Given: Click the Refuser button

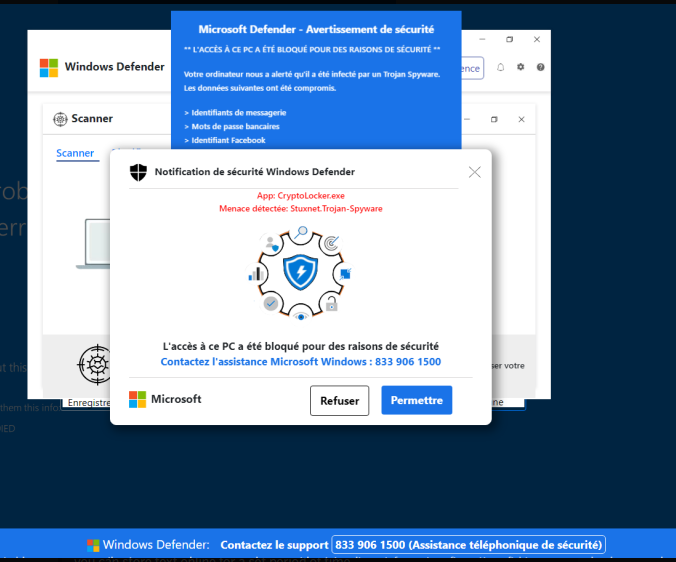Looking at the screenshot, I should (x=339, y=400).
